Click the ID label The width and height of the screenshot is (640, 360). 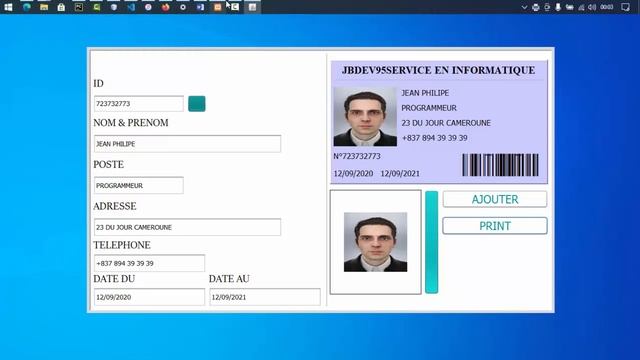coord(98,84)
